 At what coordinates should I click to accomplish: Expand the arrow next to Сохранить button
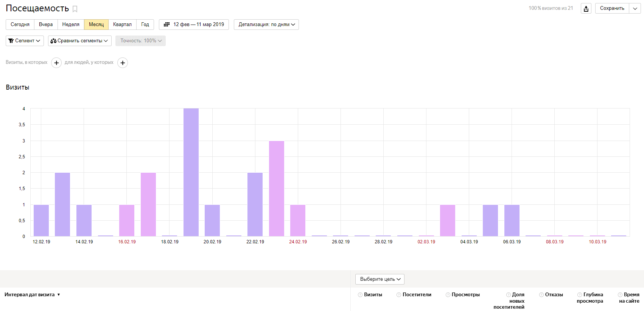tap(635, 8)
